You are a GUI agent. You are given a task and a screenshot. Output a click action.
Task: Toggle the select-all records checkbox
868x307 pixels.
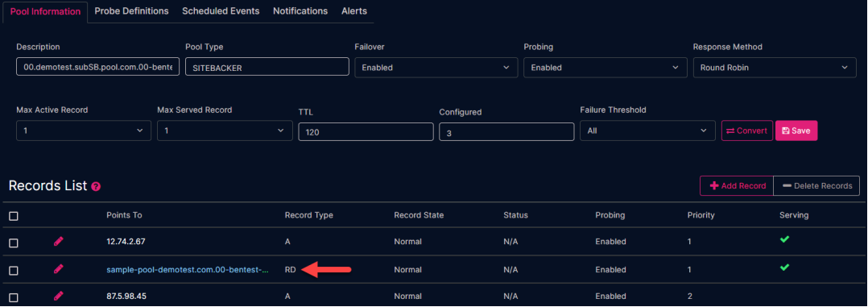pyautogui.click(x=14, y=216)
